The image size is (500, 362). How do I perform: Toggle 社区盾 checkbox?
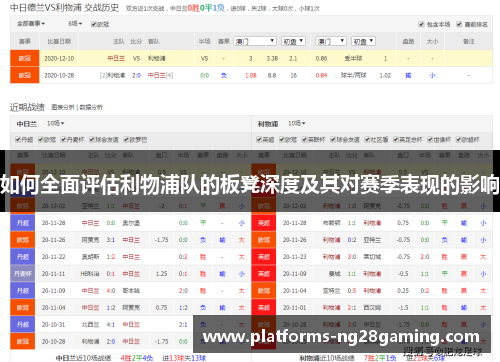pyautogui.click(x=367, y=139)
